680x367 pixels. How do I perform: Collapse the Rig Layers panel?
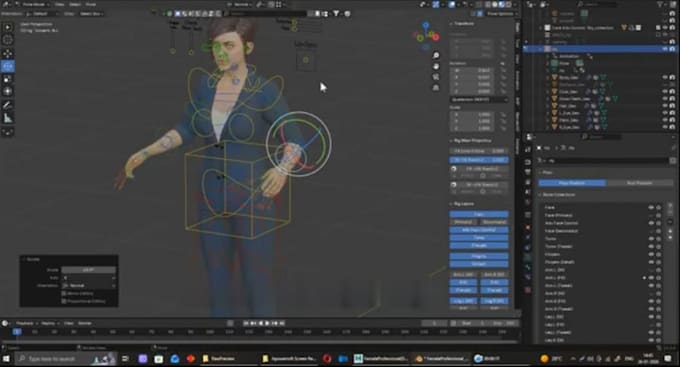pos(462,203)
